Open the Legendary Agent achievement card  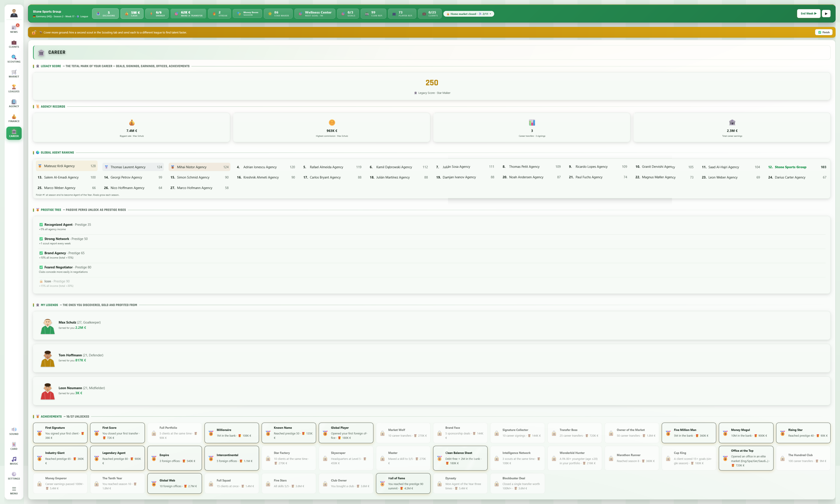(x=117, y=458)
